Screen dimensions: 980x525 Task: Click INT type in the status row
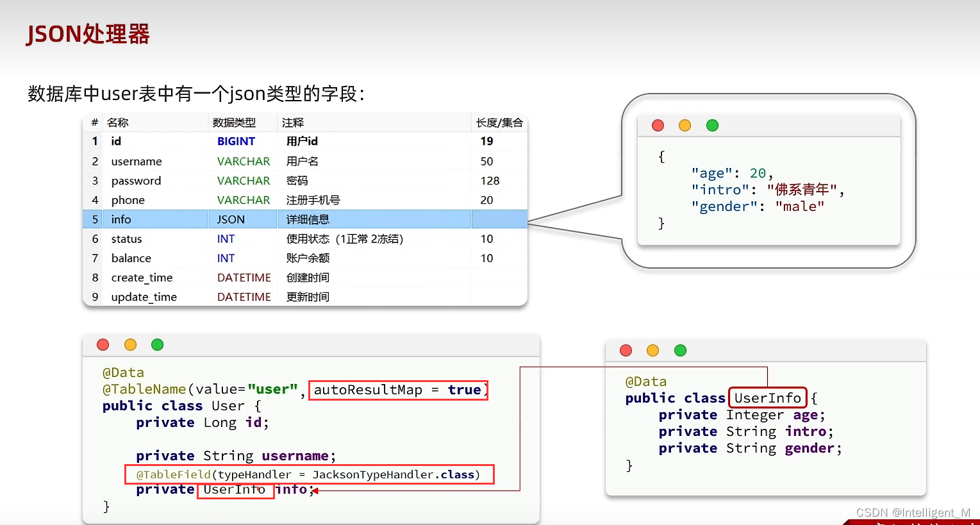(226, 239)
